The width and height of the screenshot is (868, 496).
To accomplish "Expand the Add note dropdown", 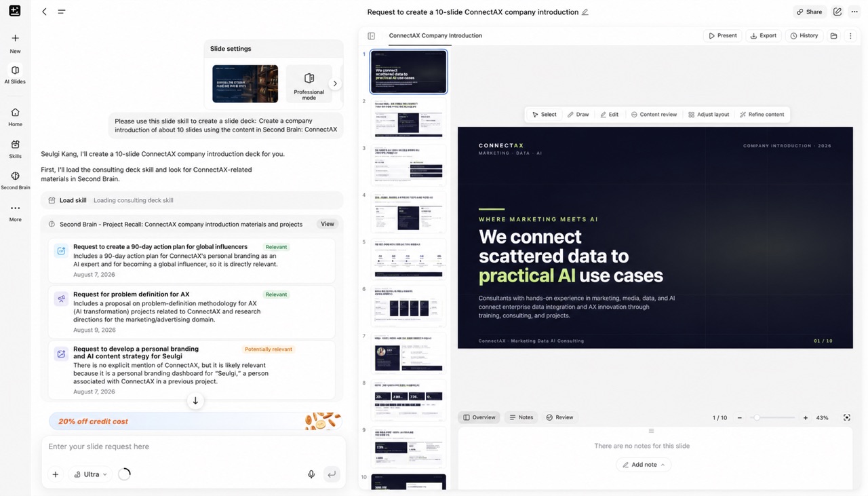I will coord(644,465).
